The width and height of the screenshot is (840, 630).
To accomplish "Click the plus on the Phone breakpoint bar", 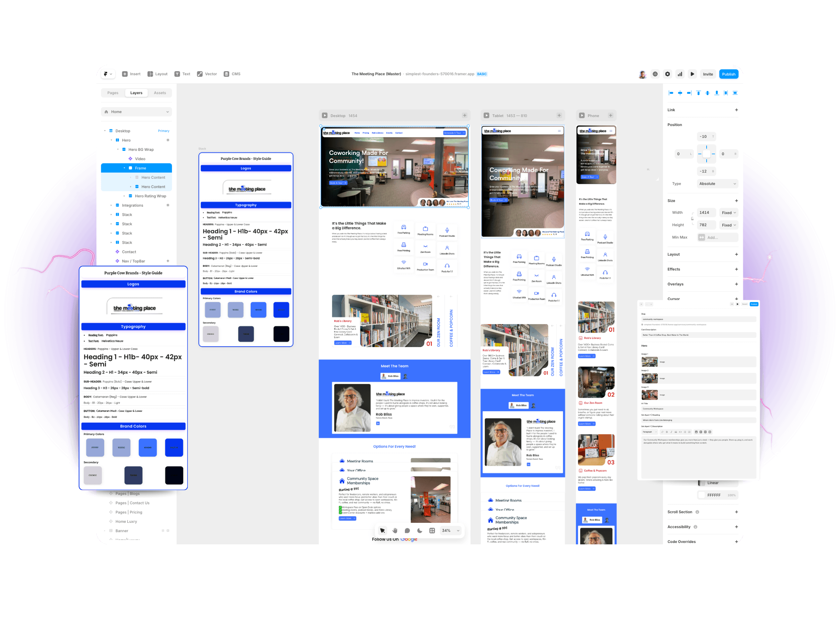I will [611, 116].
